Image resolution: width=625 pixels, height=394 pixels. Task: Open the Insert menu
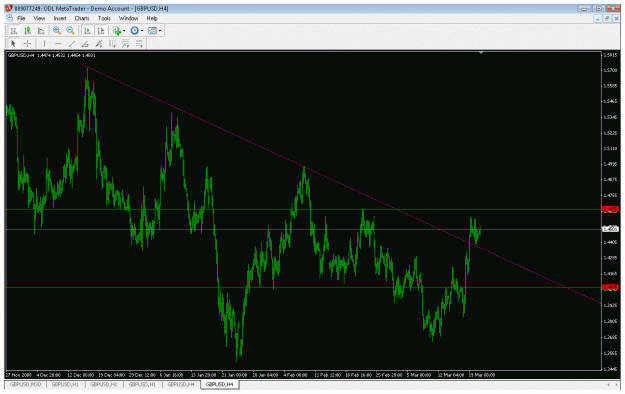60,18
